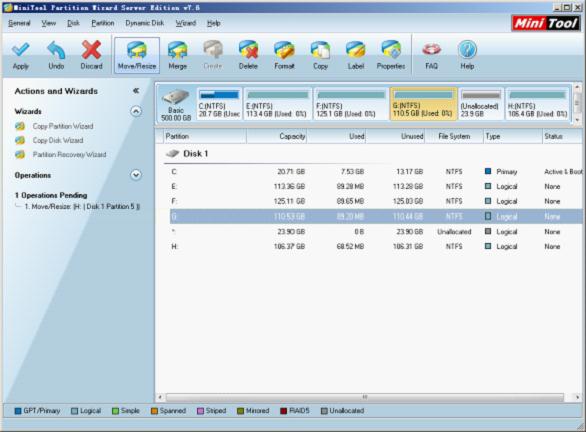This screenshot has height=432, width=586.
Task: Click Striped purple legend swatch
Action: pyautogui.click(x=200, y=411)
